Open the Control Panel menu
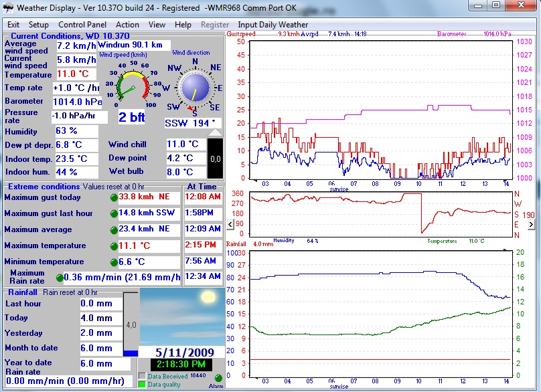 pos(82,25)
